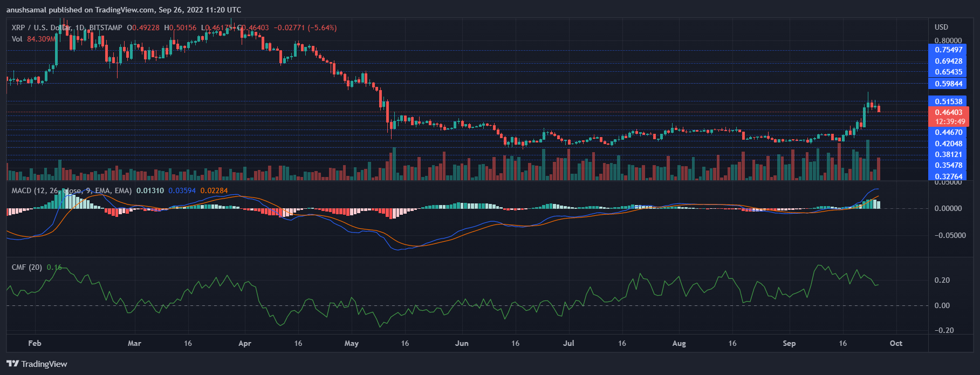This screenshot has width=980, height=375.
Task: Click the blue MACD line value 0.03594
Action: coord(182,190)
